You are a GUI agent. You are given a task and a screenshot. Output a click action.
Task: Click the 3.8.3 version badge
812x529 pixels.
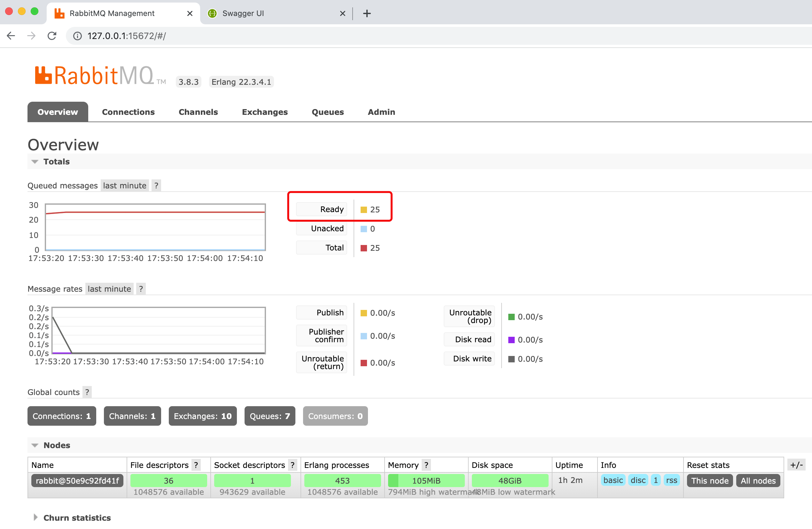(x=189, y=82)
